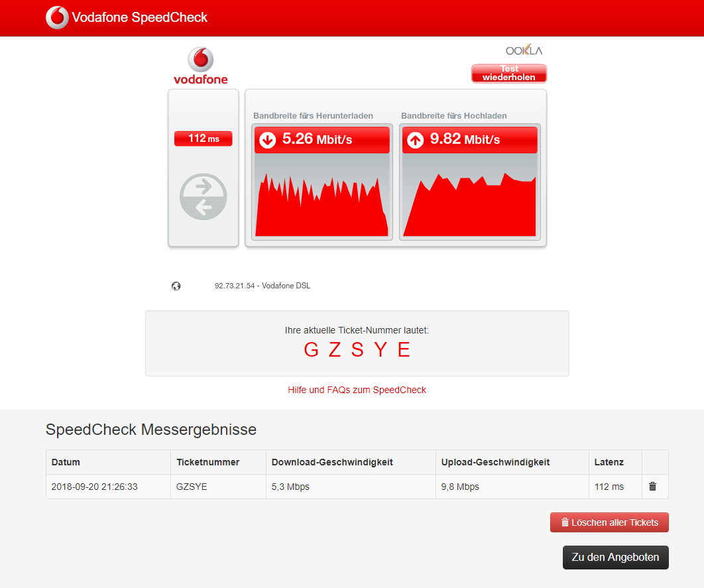This screenshot has width=704, height=588.
Task: Click the Bandbreite fürs Herunterladen label
Action: pos(313,116)
